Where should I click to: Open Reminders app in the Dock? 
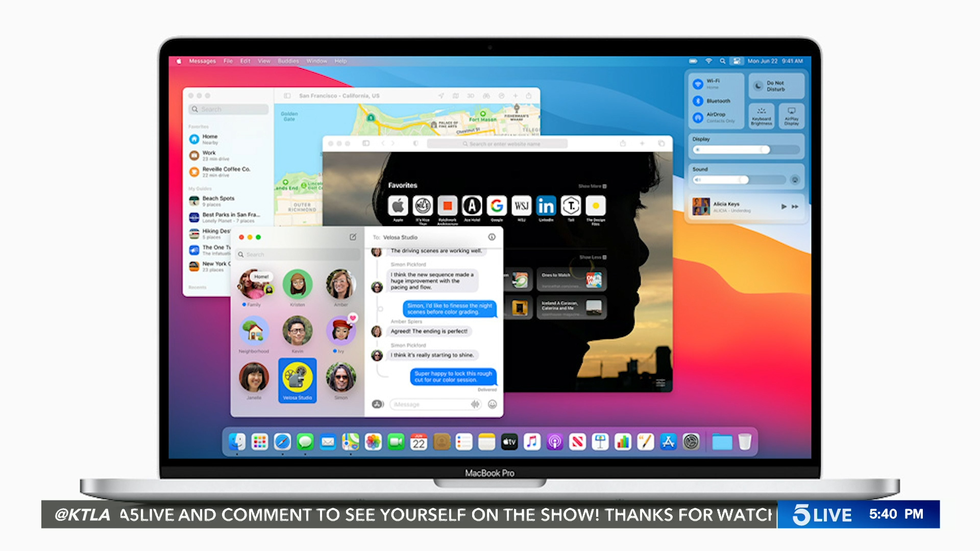(x=464, y=442)
